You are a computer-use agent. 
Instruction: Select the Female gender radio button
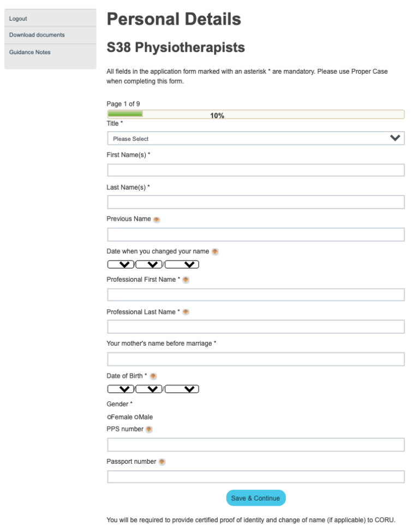click(109, 417)
